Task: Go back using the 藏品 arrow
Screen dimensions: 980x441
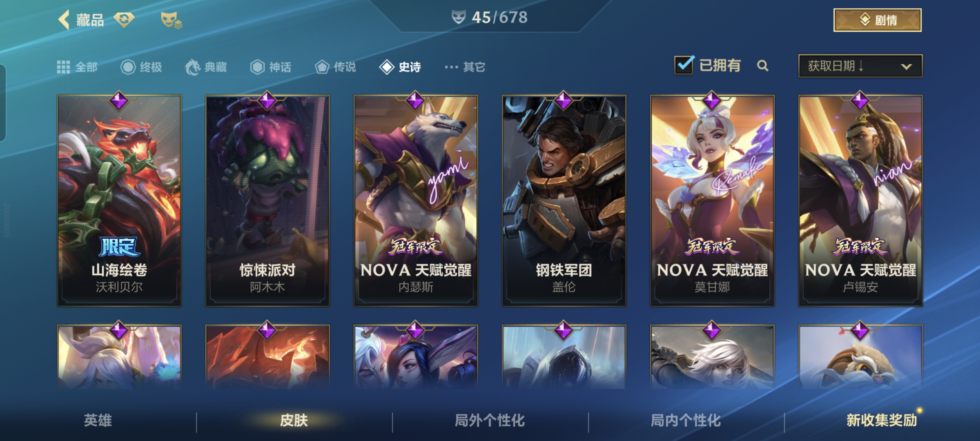Action: pos(64,20)
